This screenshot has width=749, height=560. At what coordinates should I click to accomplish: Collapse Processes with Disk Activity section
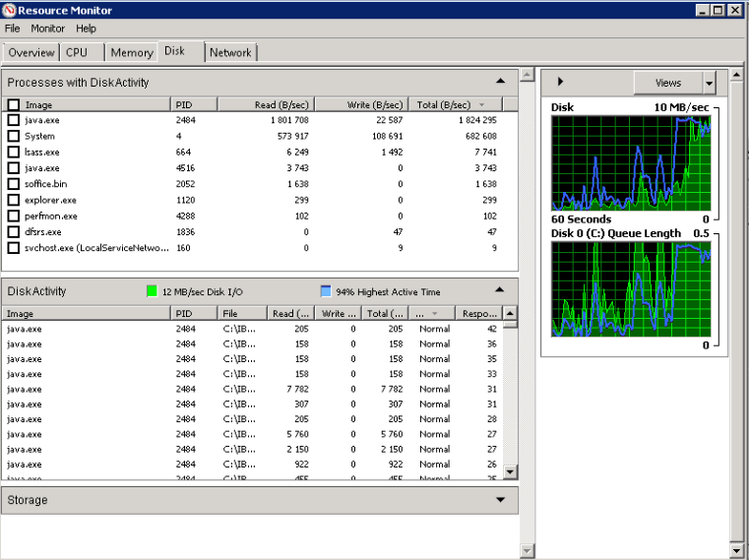[500, 82]
